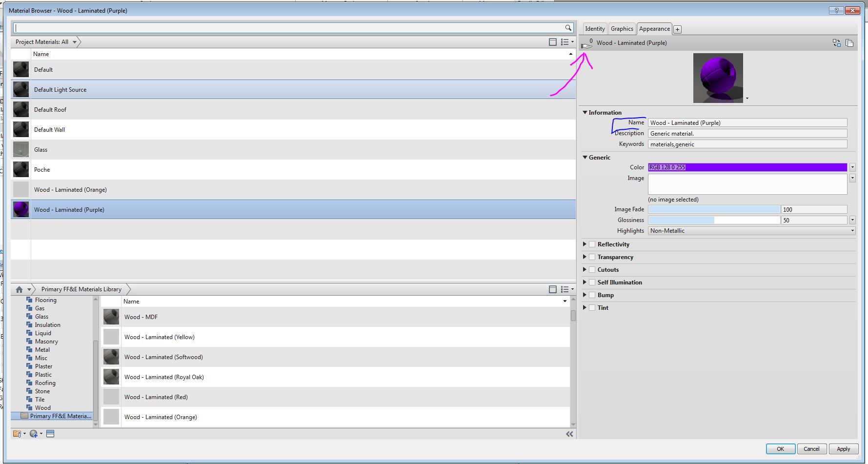Click the shared asset hand icon
This screenshot has height=464, width=868.
(587, 43)
